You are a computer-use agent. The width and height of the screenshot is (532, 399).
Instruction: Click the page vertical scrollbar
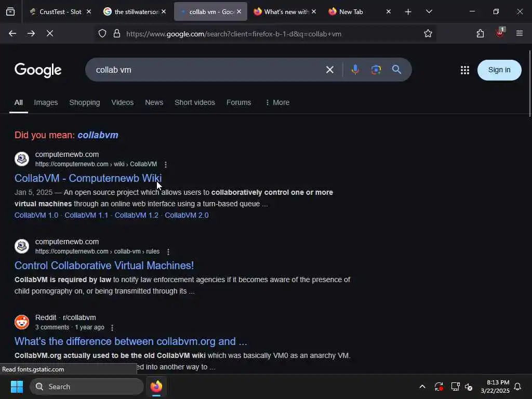point(529,83)
